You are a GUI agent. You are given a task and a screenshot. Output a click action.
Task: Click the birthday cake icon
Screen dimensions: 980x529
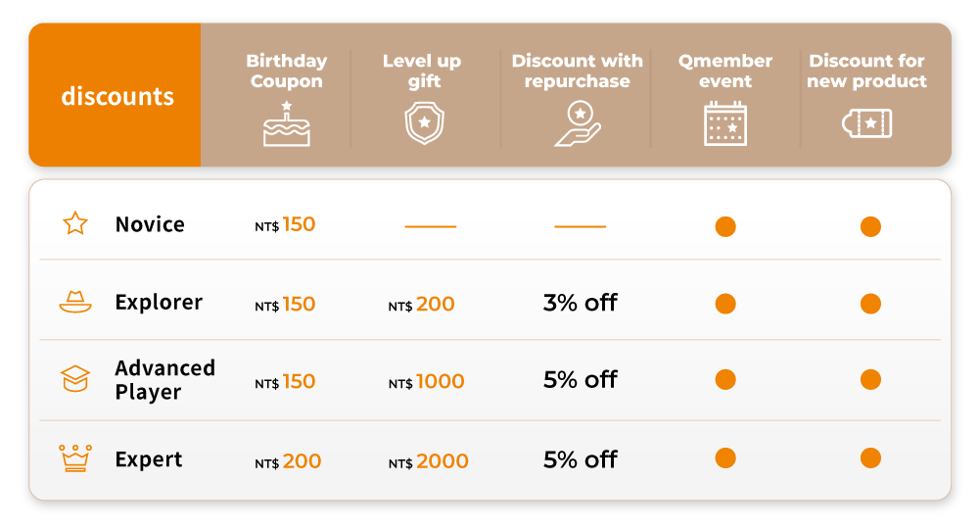[x=286, y=124]
